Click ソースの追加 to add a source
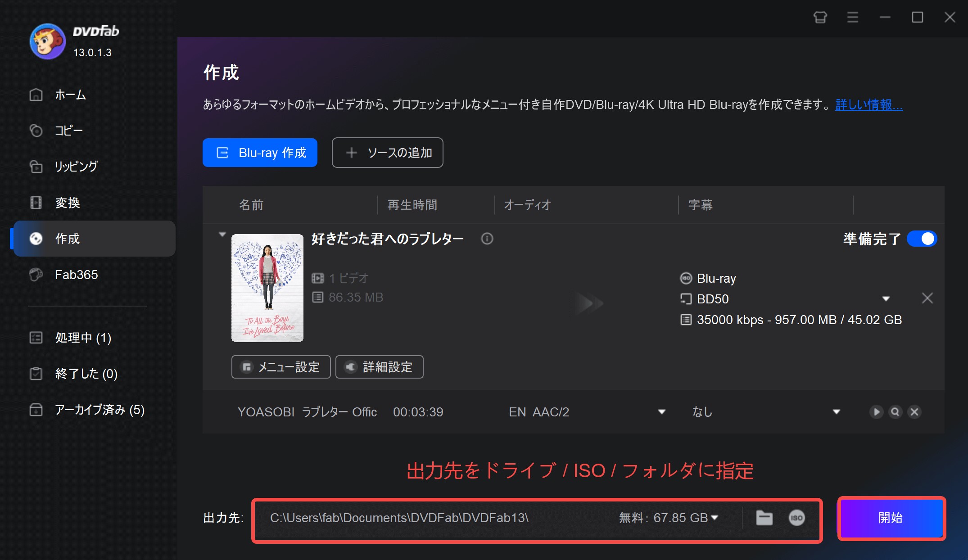The image size is (968, 560). 388,153
